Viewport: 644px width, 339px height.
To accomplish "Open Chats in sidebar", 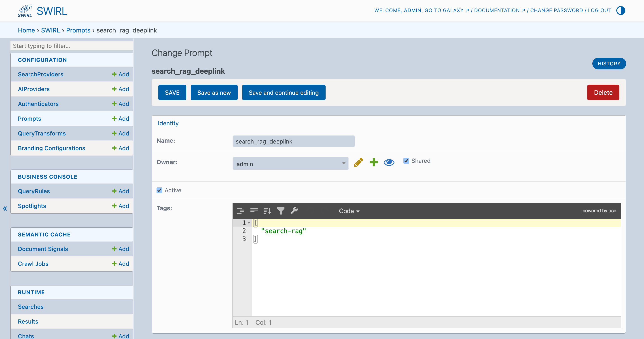I will point(26,336).
